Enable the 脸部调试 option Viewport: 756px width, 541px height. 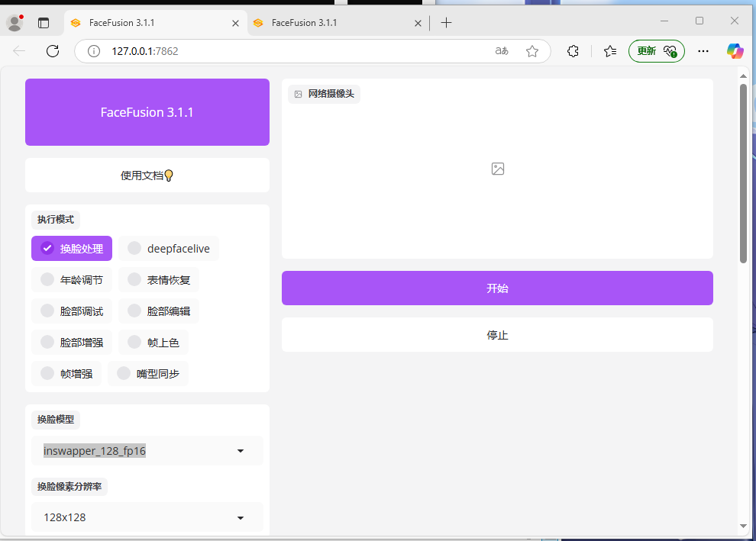72,311
